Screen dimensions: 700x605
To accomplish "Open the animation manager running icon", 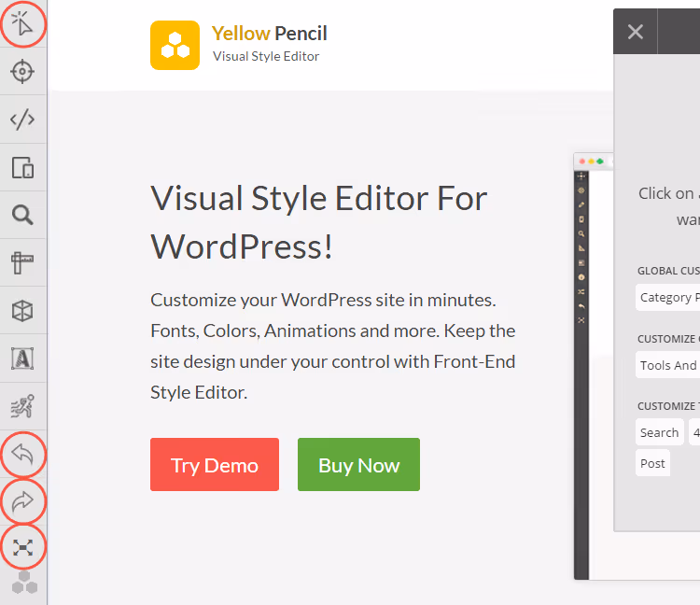I will (22, 406).
